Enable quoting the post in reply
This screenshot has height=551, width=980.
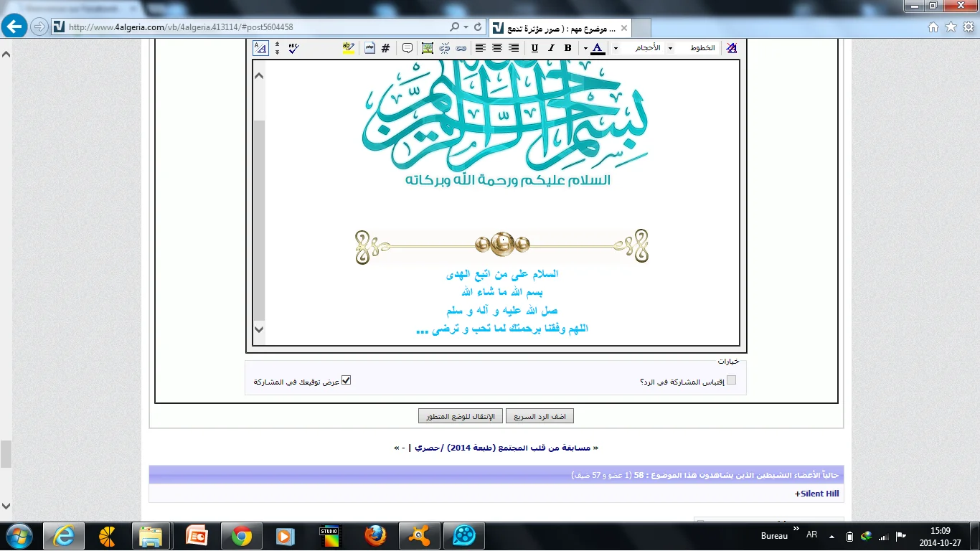tap(731, 380)
